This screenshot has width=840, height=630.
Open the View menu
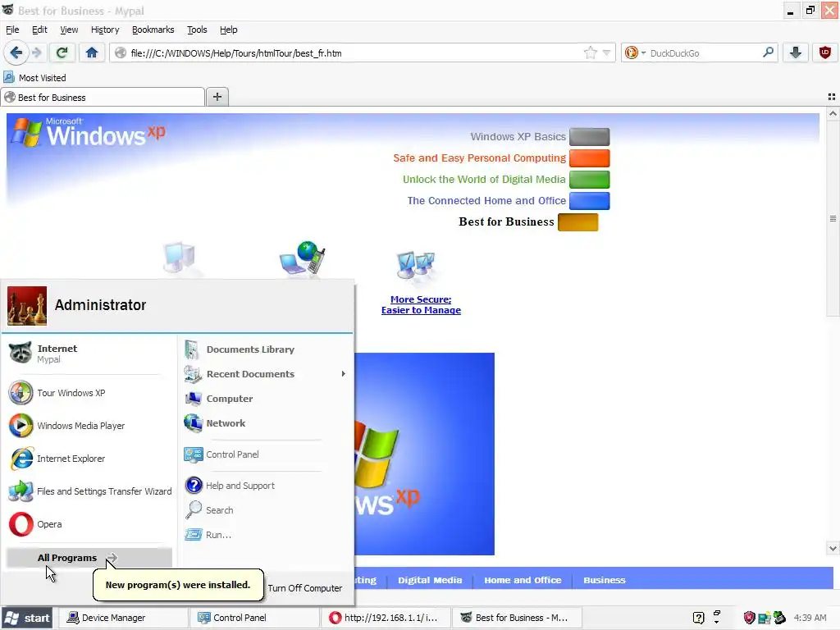pyautogui.click(x=69, y=30)
